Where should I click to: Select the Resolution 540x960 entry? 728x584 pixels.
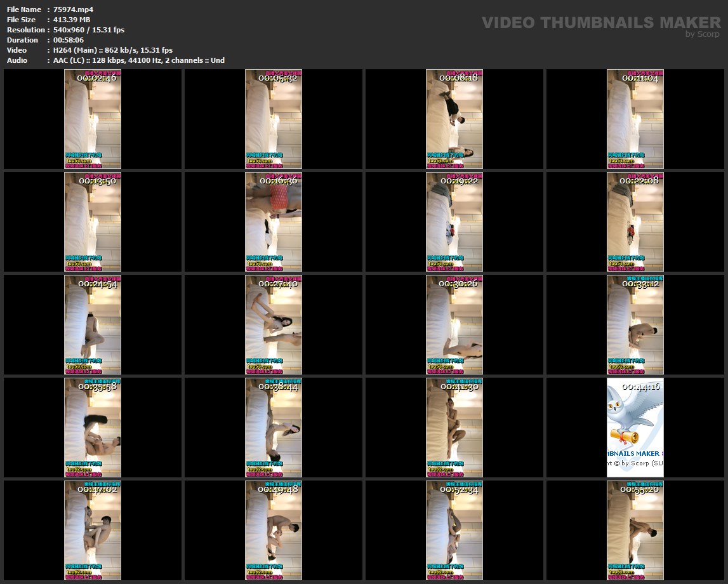click(89, 30)
